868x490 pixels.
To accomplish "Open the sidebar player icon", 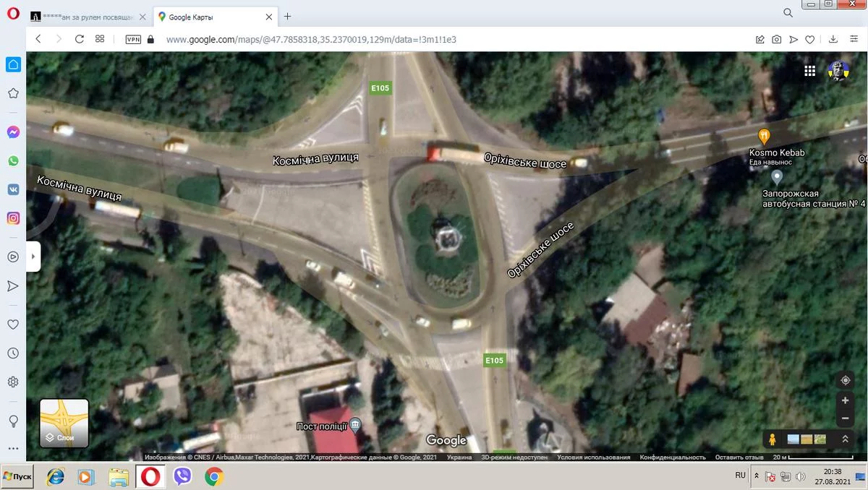I will pos(13,257).
